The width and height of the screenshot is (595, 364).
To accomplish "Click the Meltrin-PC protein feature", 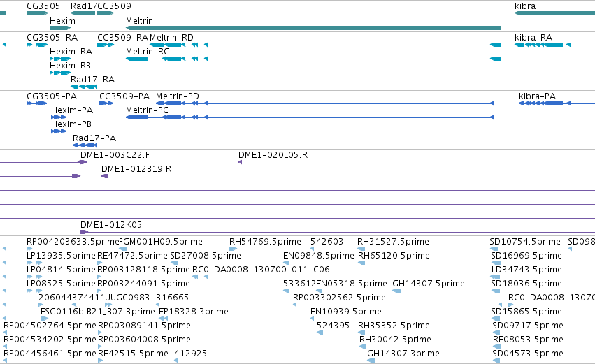I will [310, 117].
